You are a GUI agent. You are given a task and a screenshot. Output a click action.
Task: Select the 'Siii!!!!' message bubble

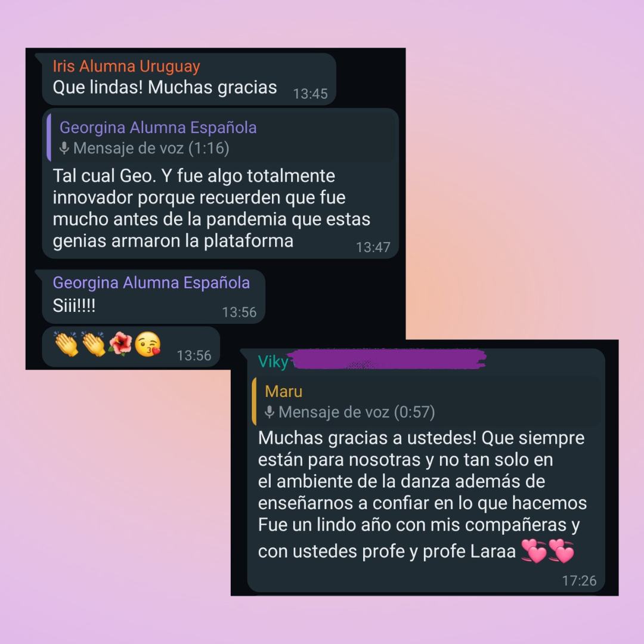click(x=154, y=296)
